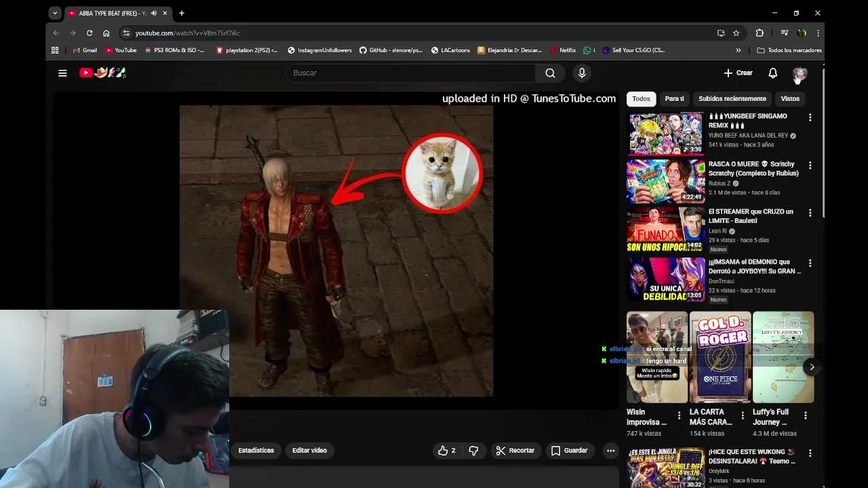Viewport: 868px width, 488px height.
Task: Open the Estadísticas button
Action: [x=256, y=451]
